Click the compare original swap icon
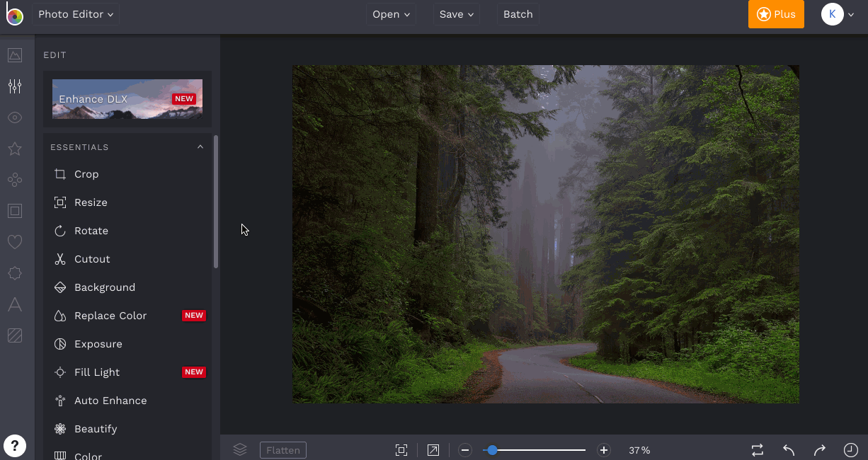Viewport: 868px width, 460px height. 758,450
